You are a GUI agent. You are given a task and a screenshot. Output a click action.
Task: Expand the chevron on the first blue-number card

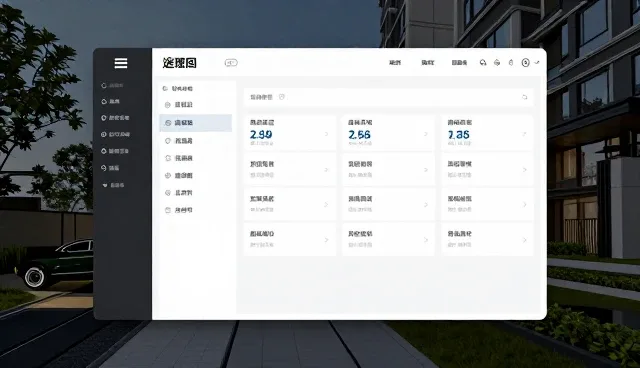(x=327, y=134)
